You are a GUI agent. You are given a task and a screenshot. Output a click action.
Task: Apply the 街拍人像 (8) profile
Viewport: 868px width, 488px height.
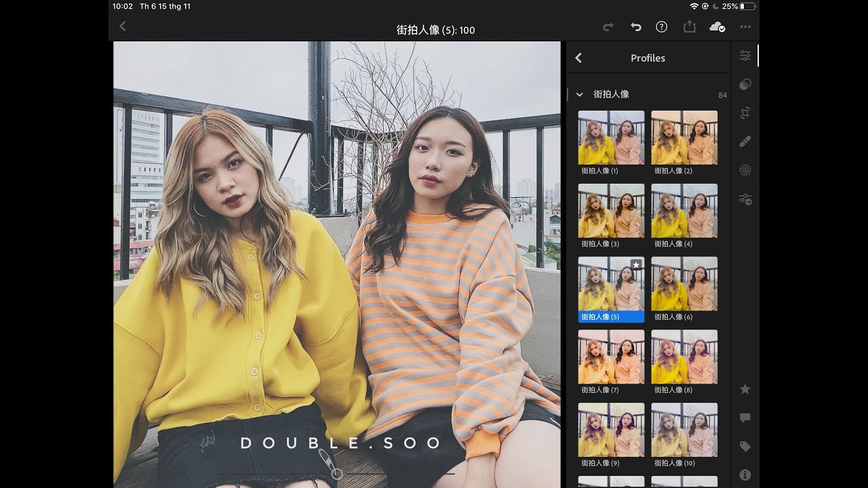pos(684,363)
